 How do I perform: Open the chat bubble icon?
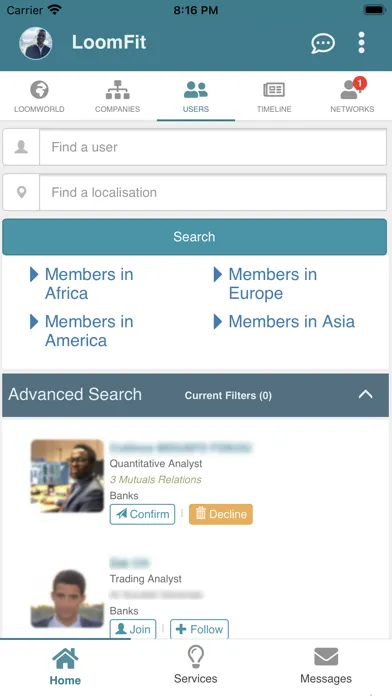pyautogui.click(x=323, y=44)
